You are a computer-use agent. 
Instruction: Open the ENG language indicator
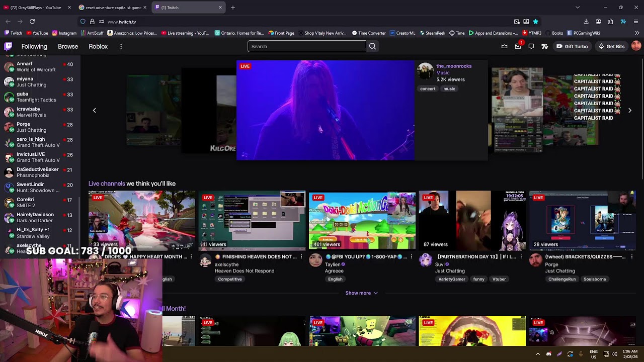pyautogui.click(x=594, y=354)
